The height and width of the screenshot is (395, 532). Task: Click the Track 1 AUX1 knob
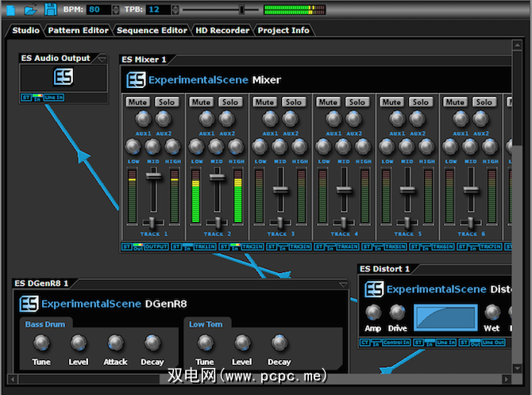pos(143,119)
